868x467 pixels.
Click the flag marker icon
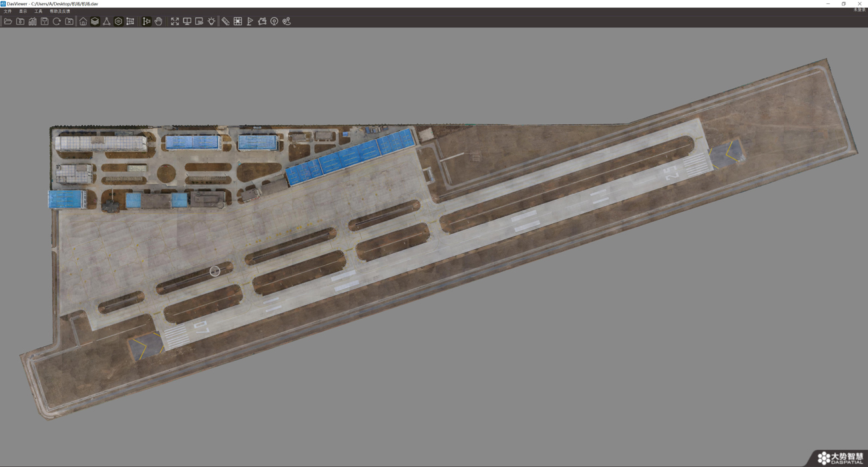tap(250, 21)
